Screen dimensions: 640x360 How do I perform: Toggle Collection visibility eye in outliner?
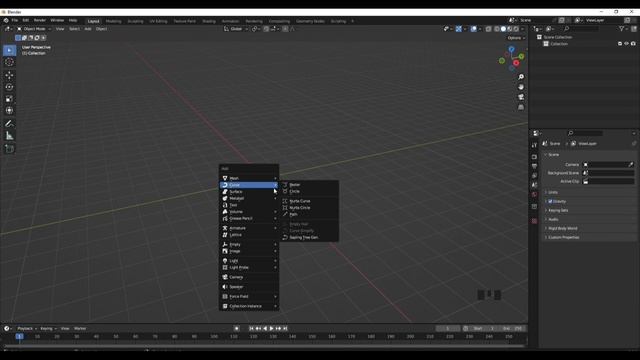click(627, 44)
